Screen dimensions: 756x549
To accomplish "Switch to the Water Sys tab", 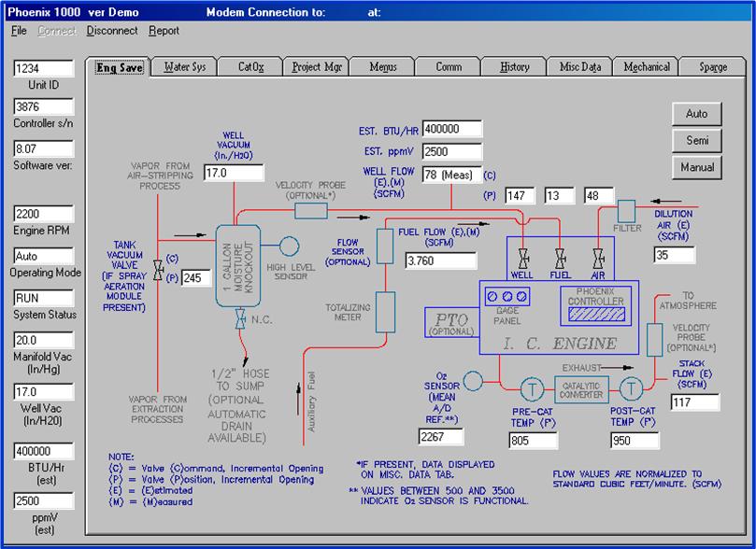I will coord(182,67).
